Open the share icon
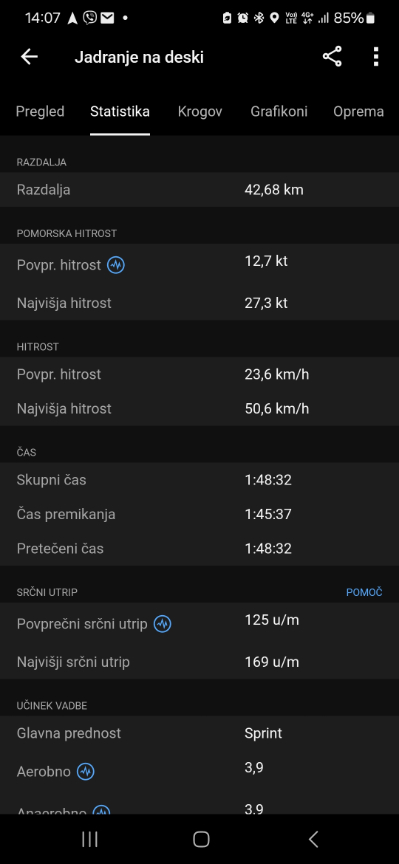399x864 pixels. [332, 57]
